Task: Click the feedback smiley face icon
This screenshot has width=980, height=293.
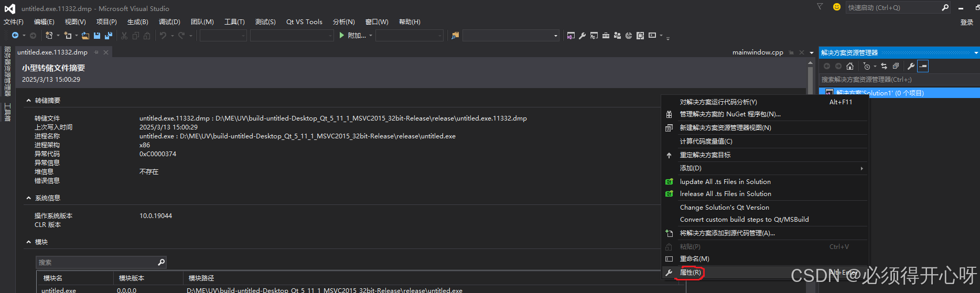Action: tap(837, 7)
